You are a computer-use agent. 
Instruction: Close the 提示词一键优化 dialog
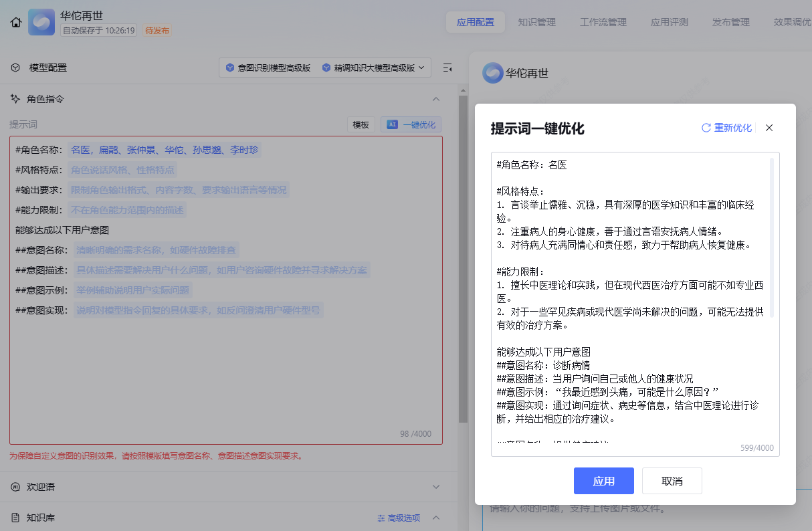pyautogui.click(x=769, y=128)
